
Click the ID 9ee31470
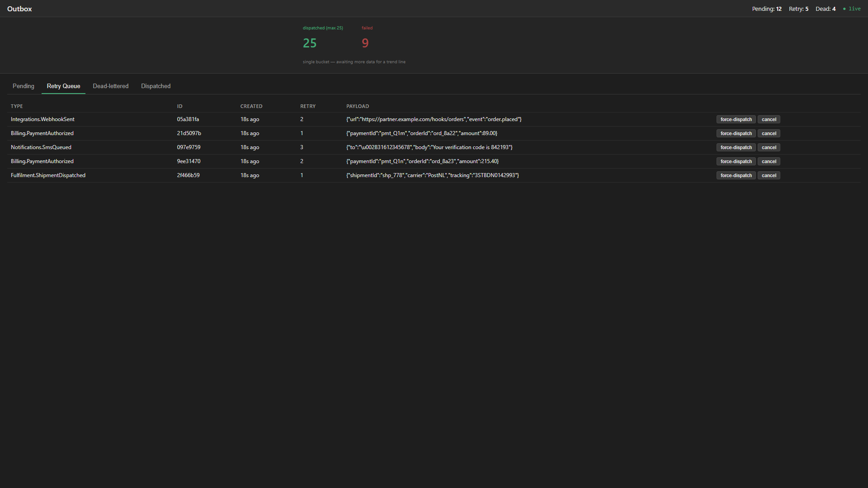coord(189,161)
